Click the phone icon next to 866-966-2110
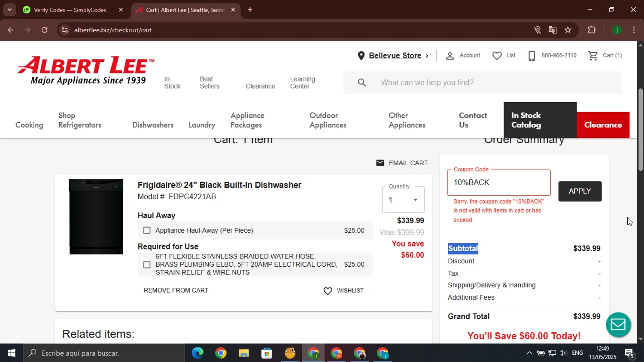The image size is (644, 362). 532,56
